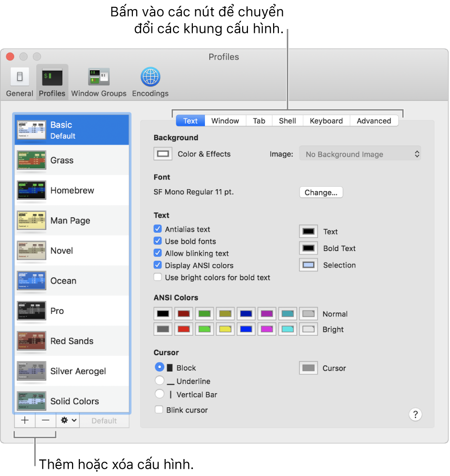Toggle Antialias text checkbox
This screenshot has height=476, width=450.
[158, 229]
